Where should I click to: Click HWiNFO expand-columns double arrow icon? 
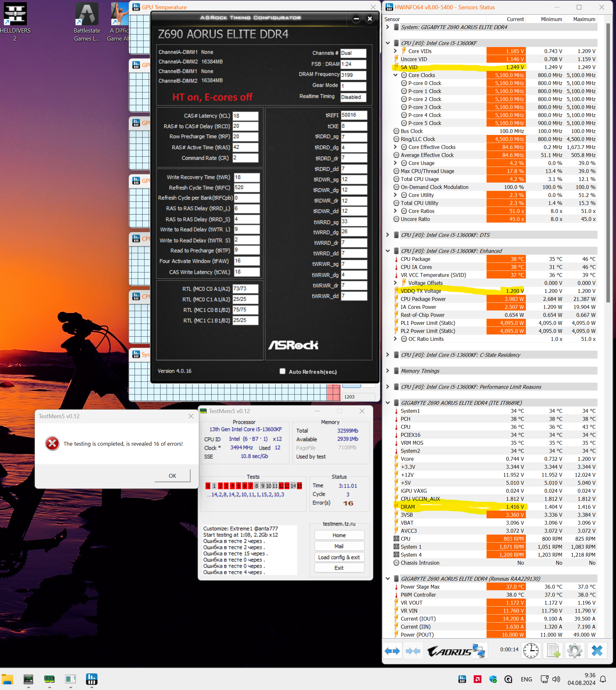tap(392, 651)
